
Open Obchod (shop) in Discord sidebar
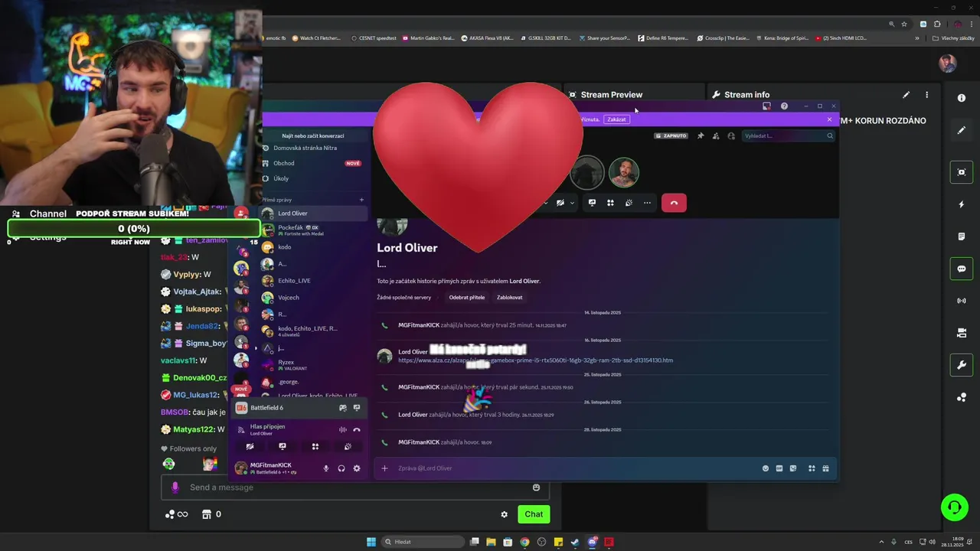pos(314,163)
